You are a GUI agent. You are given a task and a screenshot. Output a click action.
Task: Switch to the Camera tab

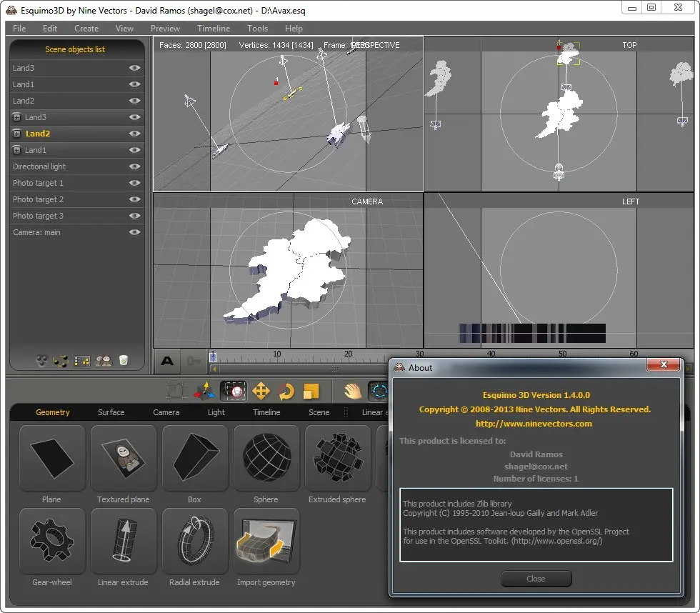click(x=166, y=412)
